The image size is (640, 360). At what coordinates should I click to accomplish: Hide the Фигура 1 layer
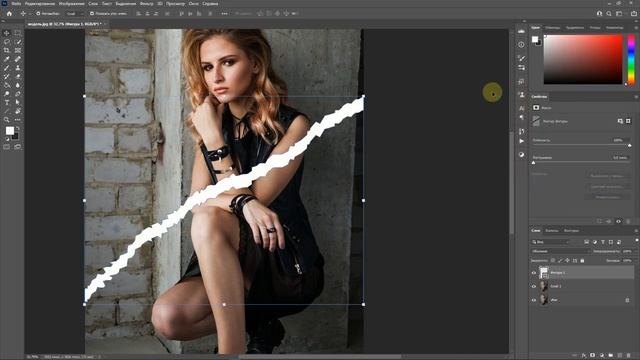534,273
